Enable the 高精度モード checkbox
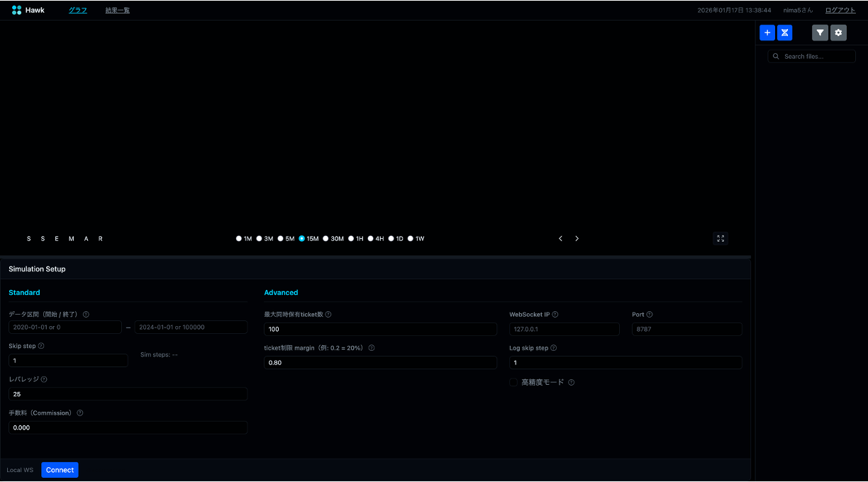Image resolution: width=868 pixels, height=482 pixels. point(513,382)
